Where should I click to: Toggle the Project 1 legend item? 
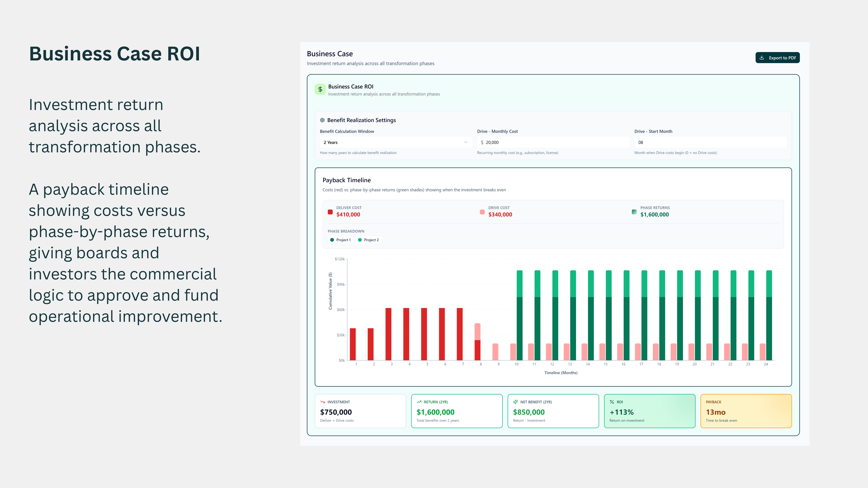pyautogui.click(x=340, y=240)
